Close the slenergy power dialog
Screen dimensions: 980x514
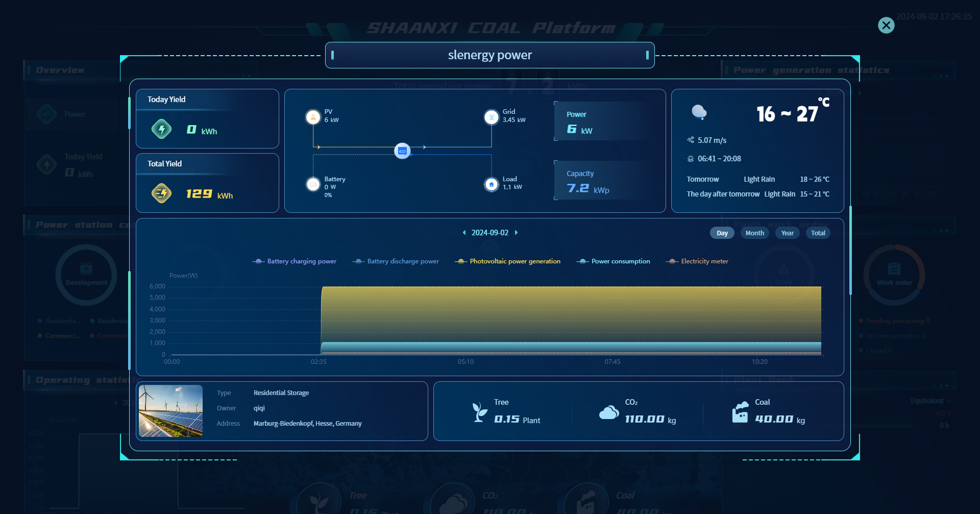(886, 25)
